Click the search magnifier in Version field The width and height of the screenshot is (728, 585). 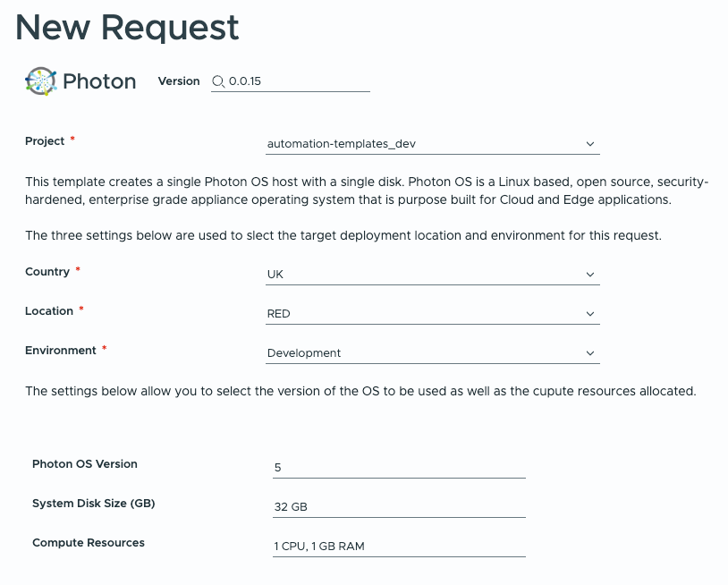[217, 81]
